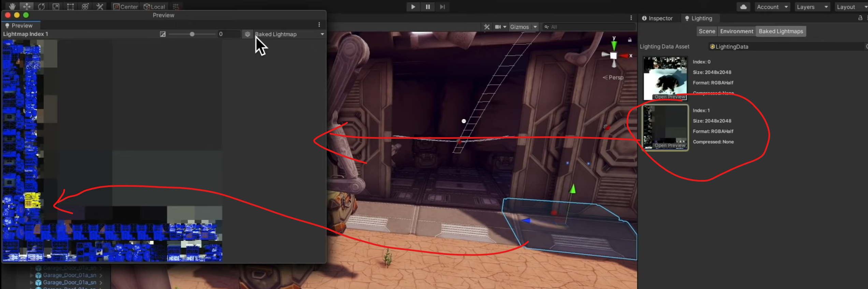This screenshot has height=289, width=868.
Task: Click the 'Format: RGBAHalf' text for Index 1
Action: click(713, 131)
